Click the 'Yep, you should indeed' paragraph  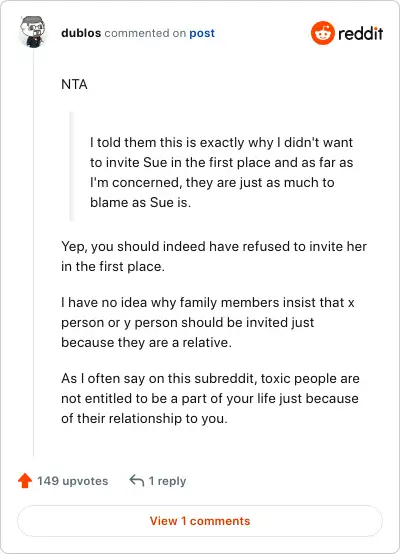pyautogui.click(x=214, y=256)
